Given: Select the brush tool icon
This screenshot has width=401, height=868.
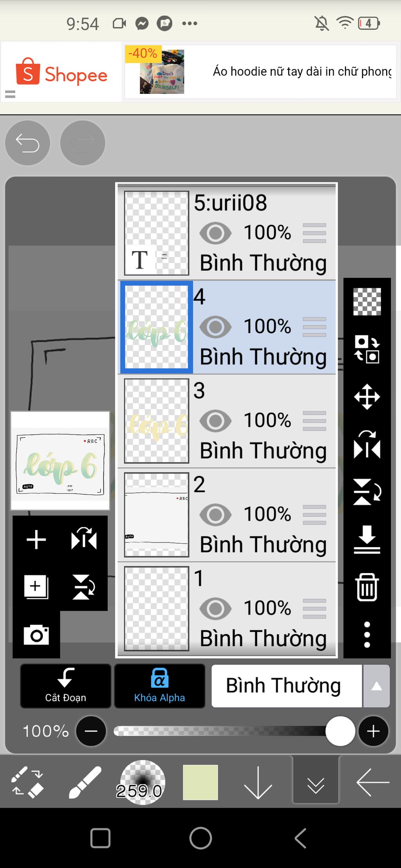Looking at the screenshot, I should (85, 782).
